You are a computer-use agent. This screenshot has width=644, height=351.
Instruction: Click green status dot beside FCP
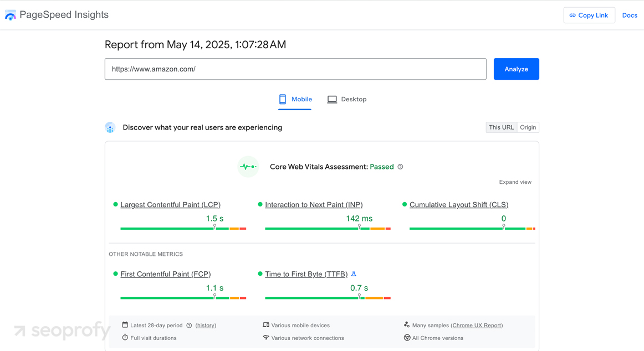(x=115, y=273)
